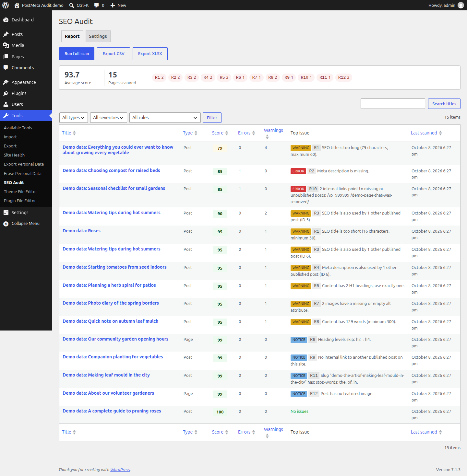Image resolution: width=467 pixels, height=476 pixels.
Task: Switch to the Settings tab
Action: click(x=98, y=36)
